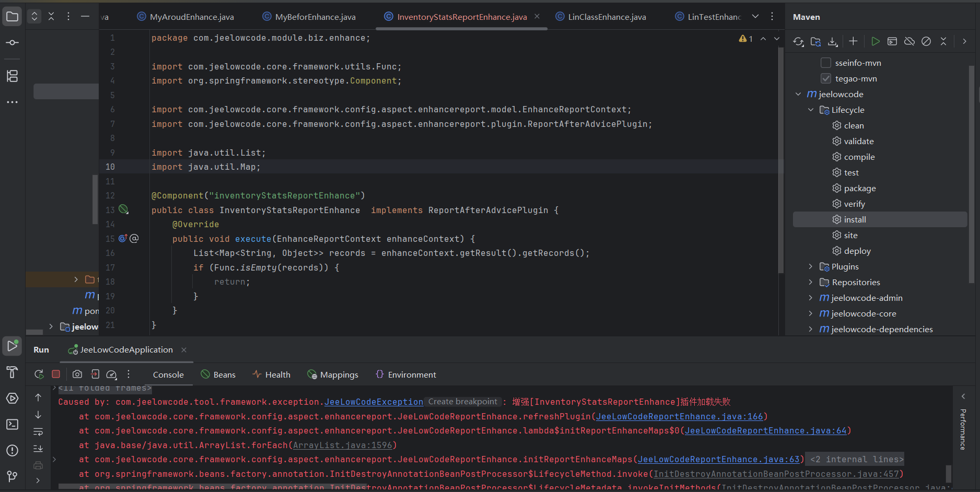
Task: Collapse the Lifecycle node in Maven
Action: click(811, 110)
